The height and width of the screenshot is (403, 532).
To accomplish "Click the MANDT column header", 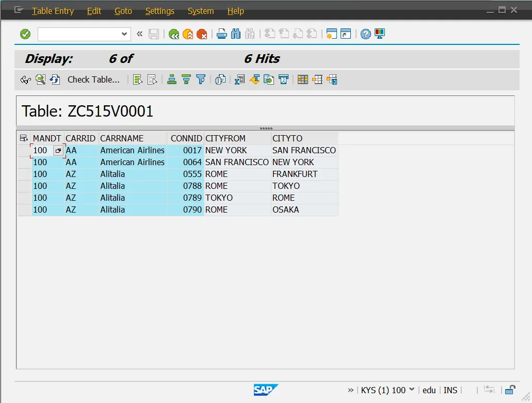I will coord(48,138).
